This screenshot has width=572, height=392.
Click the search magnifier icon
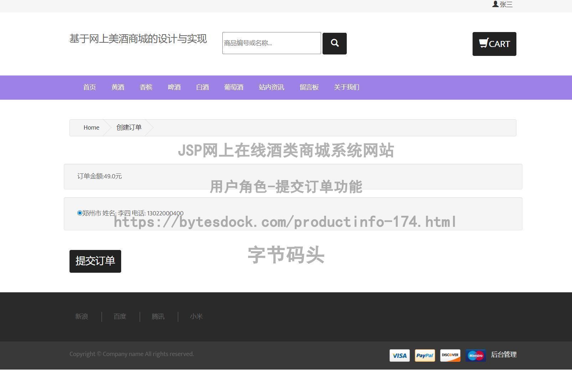[x=334, y=43]
